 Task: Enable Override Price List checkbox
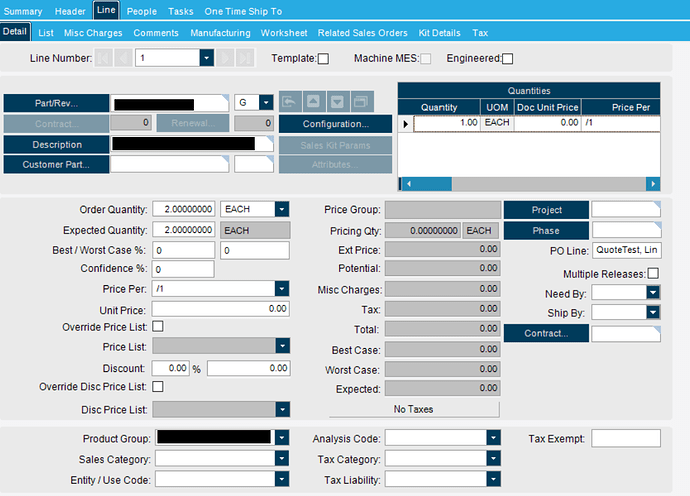[158, 326]
